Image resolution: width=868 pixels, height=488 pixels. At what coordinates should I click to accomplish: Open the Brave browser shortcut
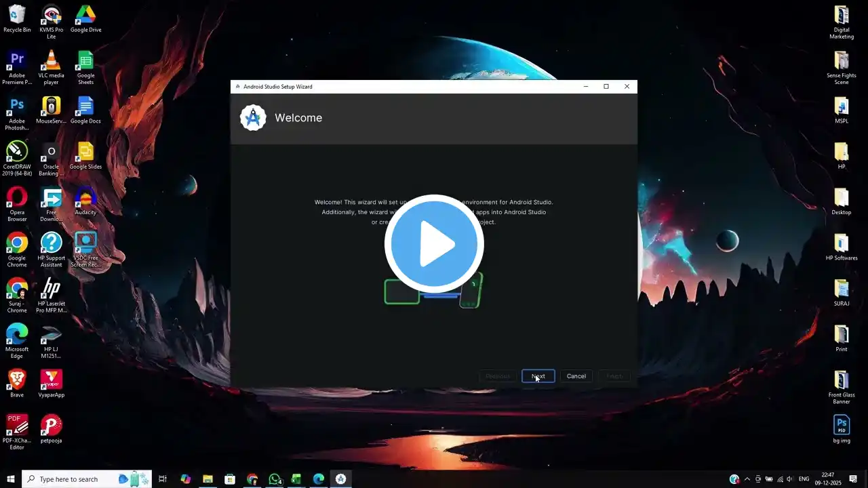(17, 383)
